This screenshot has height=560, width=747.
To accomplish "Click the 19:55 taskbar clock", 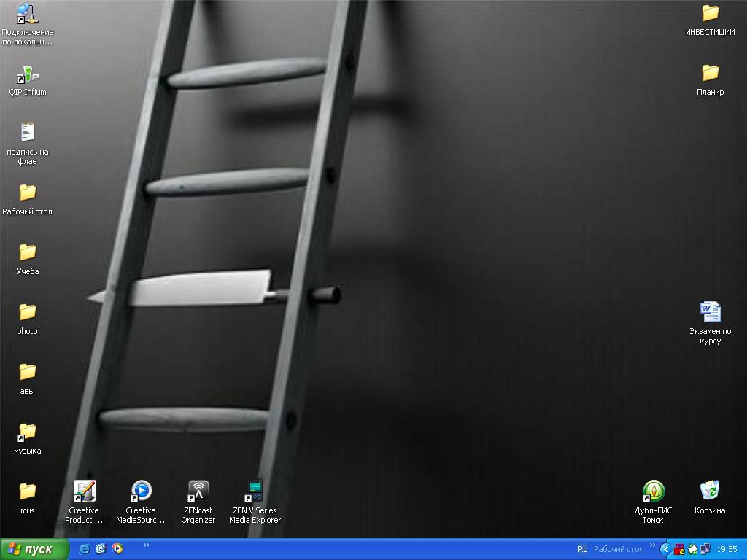I will coord(727,550).
